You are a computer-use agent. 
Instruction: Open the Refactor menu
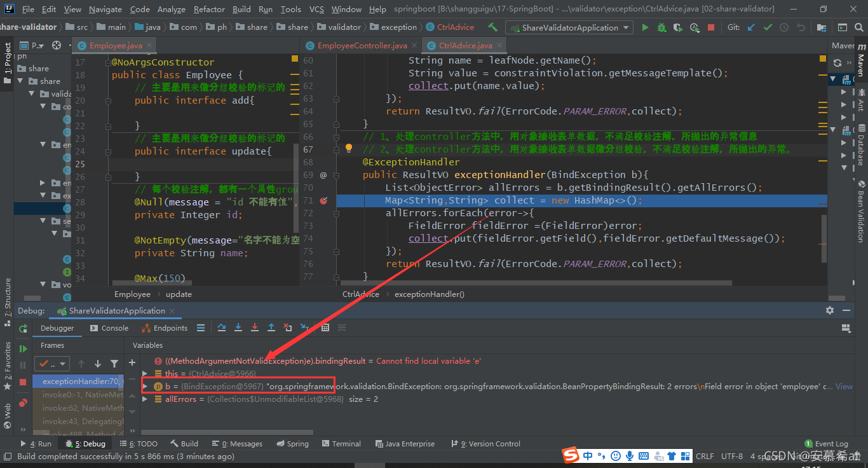[x=209, y=9]
